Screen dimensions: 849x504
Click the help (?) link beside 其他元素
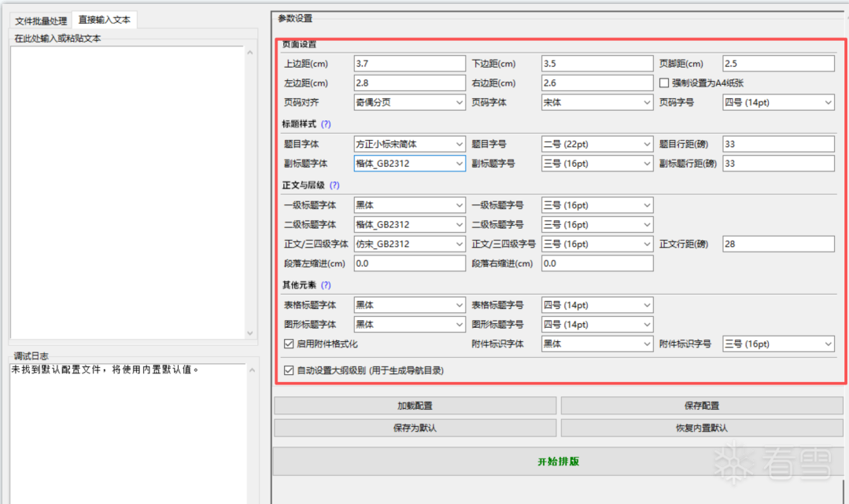[326, 285]
